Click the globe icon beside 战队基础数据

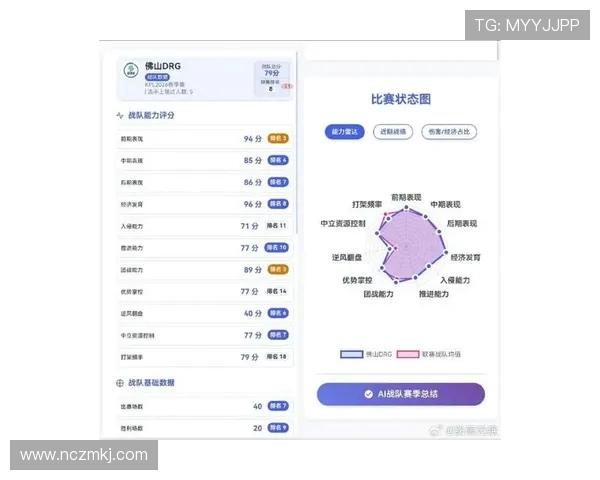coord(120,383)
